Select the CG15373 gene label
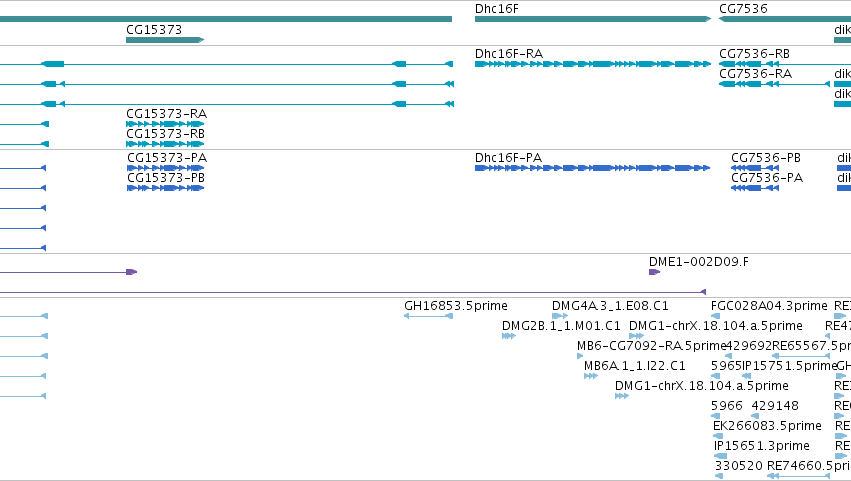Screen dimensions: 851x481 (x=154, y=29)
